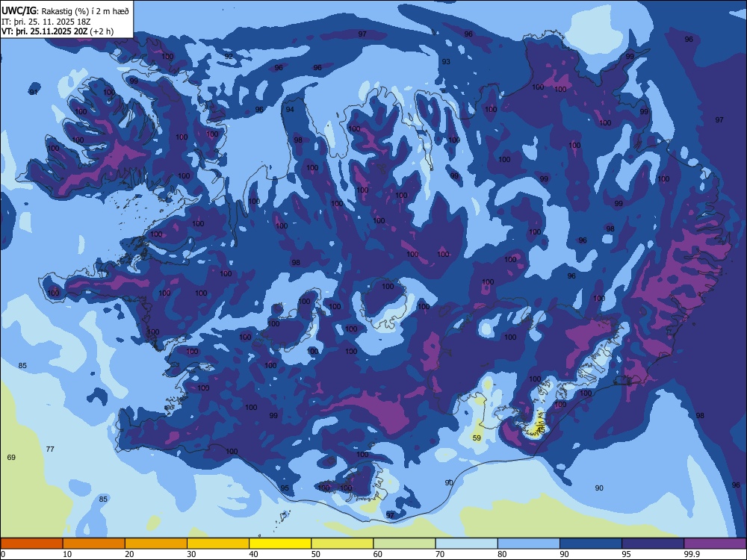Screen dimensions: 747x560
Task: Pick the pale green 60–70 legend swatch
Action: pos(404,544)
